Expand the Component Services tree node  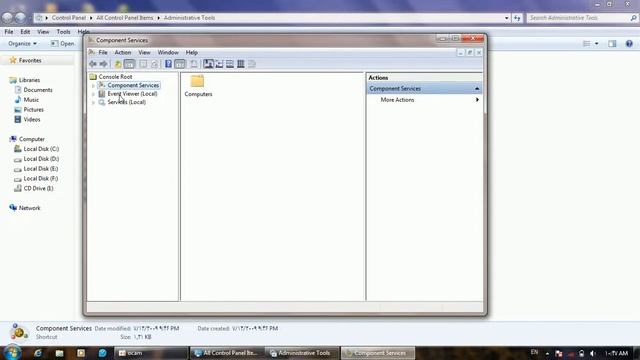[x=93, y=86]
